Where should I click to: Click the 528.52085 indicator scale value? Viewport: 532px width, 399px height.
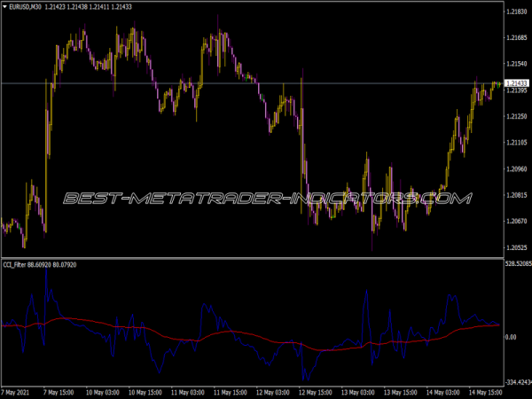pyautogui.click(x=516, y=264)
